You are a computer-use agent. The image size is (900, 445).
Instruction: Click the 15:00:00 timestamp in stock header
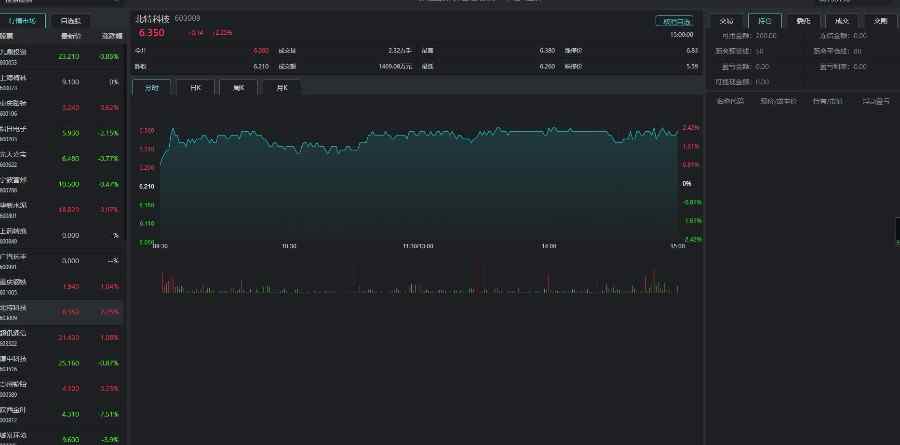pos(682,35)
